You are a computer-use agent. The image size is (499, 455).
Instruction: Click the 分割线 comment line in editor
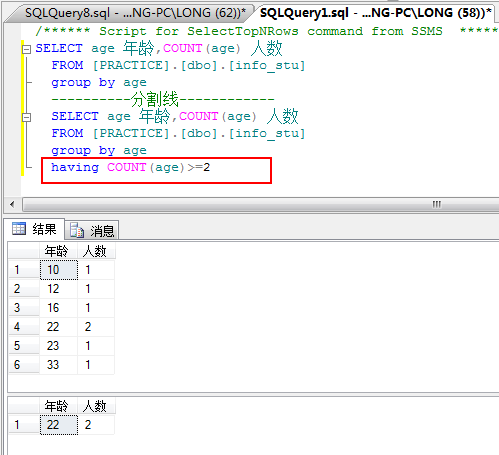pyautogui.click(x=163, y=99)
